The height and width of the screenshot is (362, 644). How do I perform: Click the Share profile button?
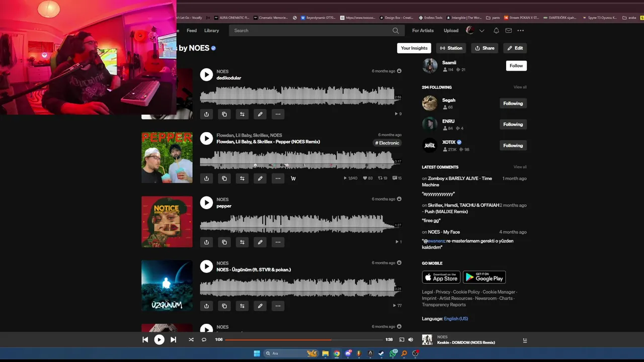pos(485,48)
